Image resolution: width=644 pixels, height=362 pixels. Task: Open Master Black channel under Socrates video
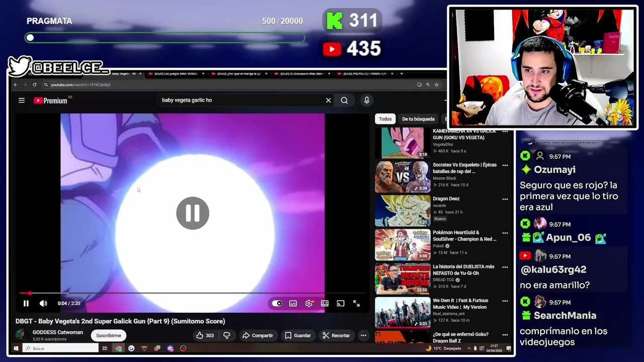coord(445,178)
